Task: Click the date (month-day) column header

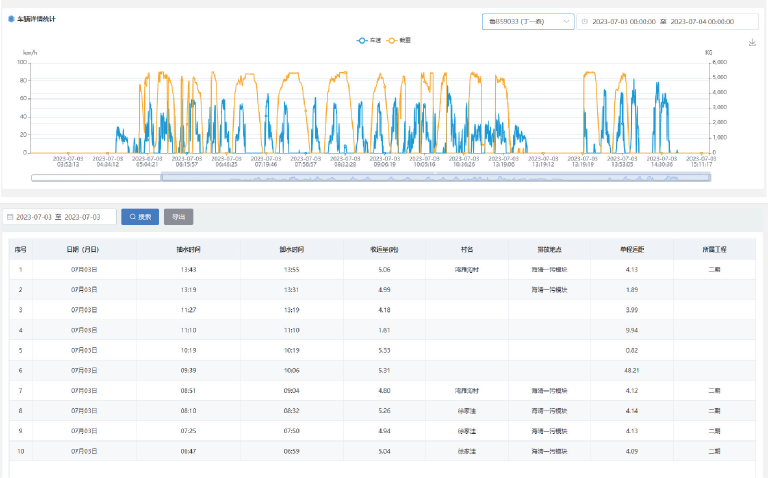Action: 83,249
